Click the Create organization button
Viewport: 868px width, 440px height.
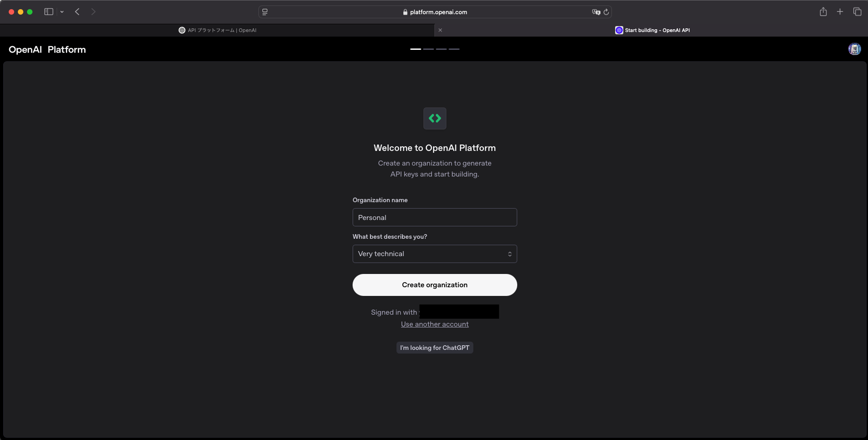[x=435, y=285]
